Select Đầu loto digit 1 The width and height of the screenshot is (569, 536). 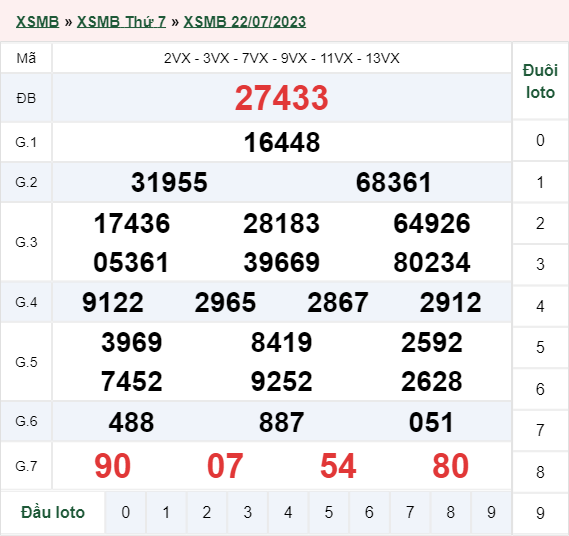[x=166, y=512]
